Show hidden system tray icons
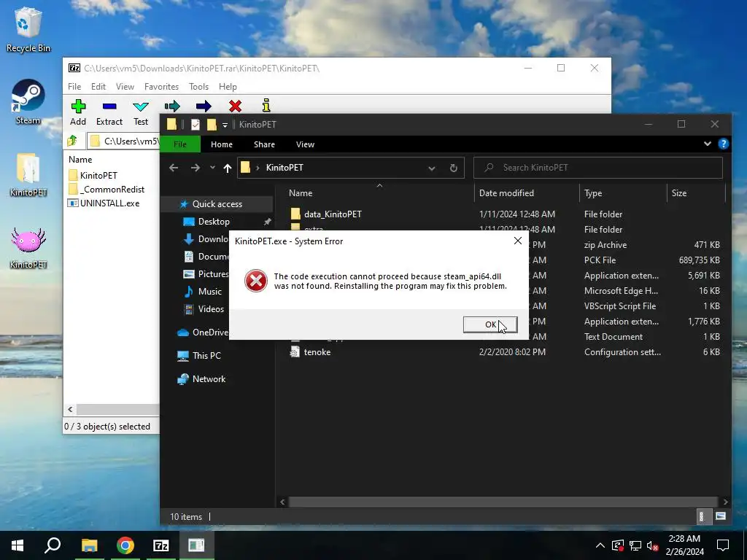The image size is (747, 560). tap(600, 545)
